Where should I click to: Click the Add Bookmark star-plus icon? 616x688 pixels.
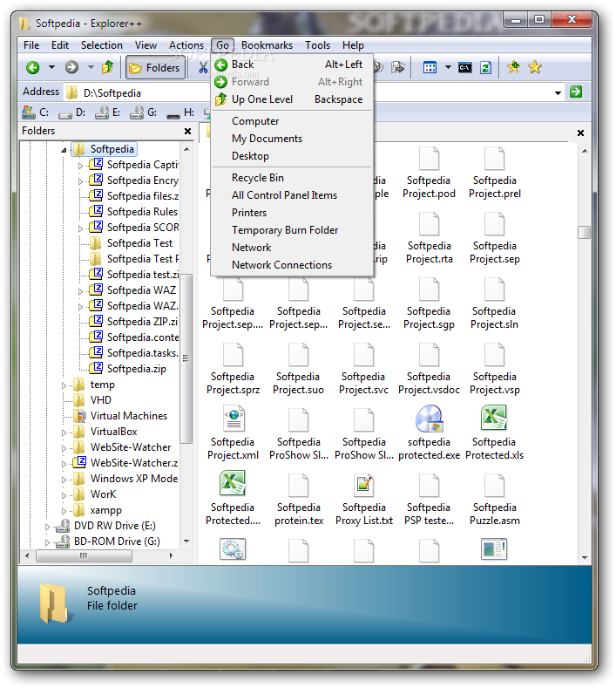(x=513, y=67)
